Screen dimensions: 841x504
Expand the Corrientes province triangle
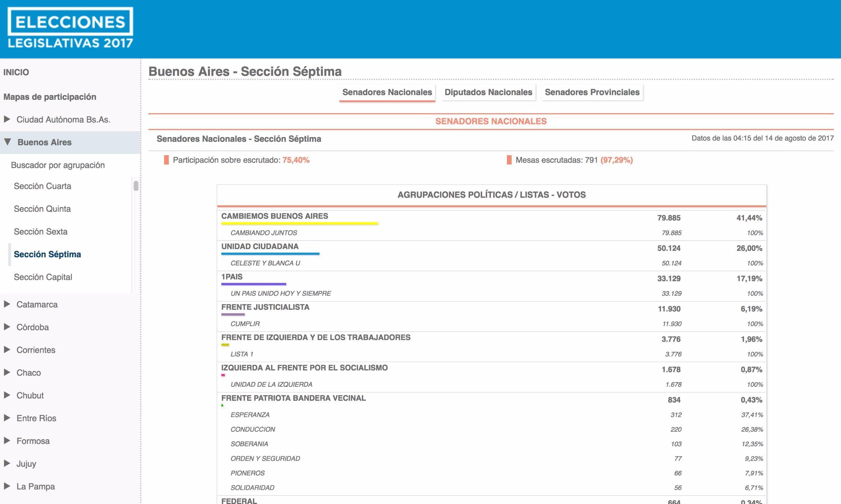point(7,349)
